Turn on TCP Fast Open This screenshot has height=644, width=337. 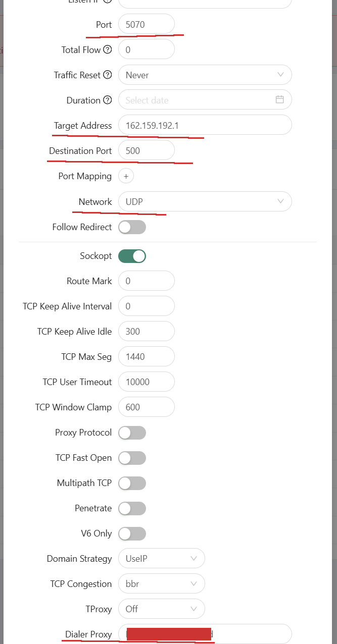coord(132,458)
